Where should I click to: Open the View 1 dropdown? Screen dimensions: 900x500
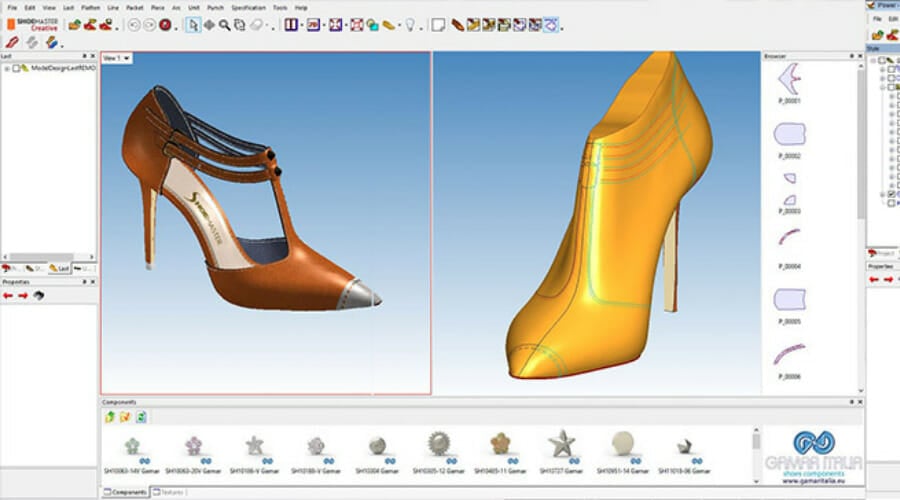(117, 58)
